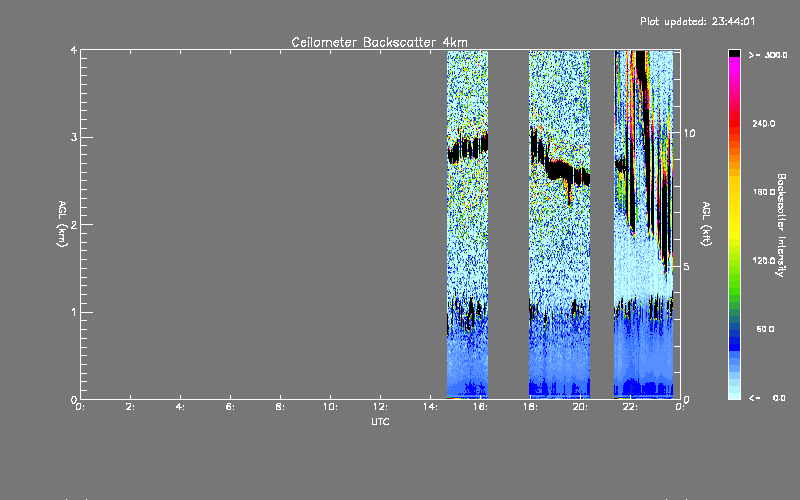The width and height of the screenshot is (800, 500).
Task: Click the 'Ceilometer Backscatter 4km' plot title
Action: point(379,42)
